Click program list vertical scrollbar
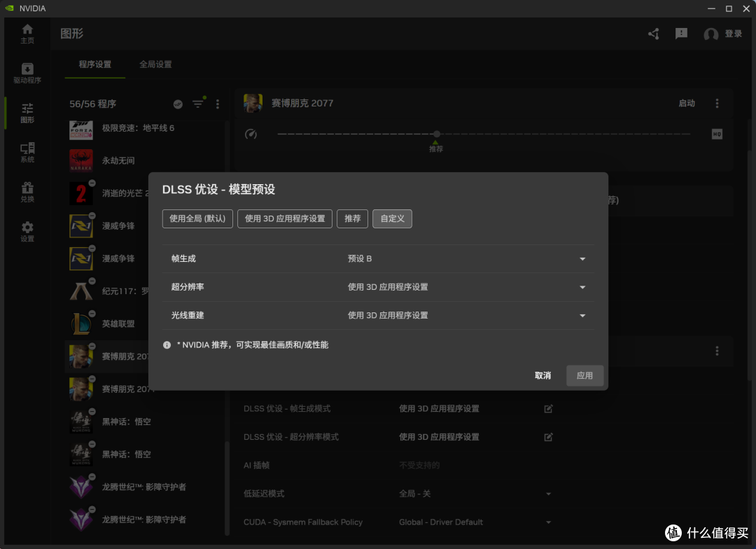Image resolution: width=756 pixels, height=549 pixels. [x=227, y=488]
